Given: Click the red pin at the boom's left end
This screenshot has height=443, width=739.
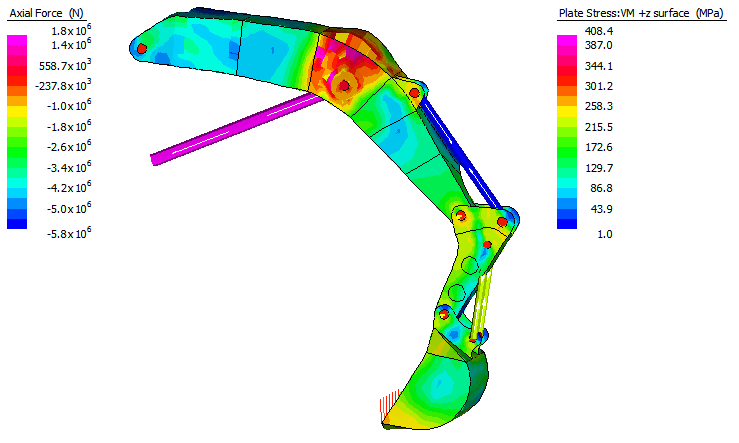Looking at the screenshot, I should tap(141, 48).
